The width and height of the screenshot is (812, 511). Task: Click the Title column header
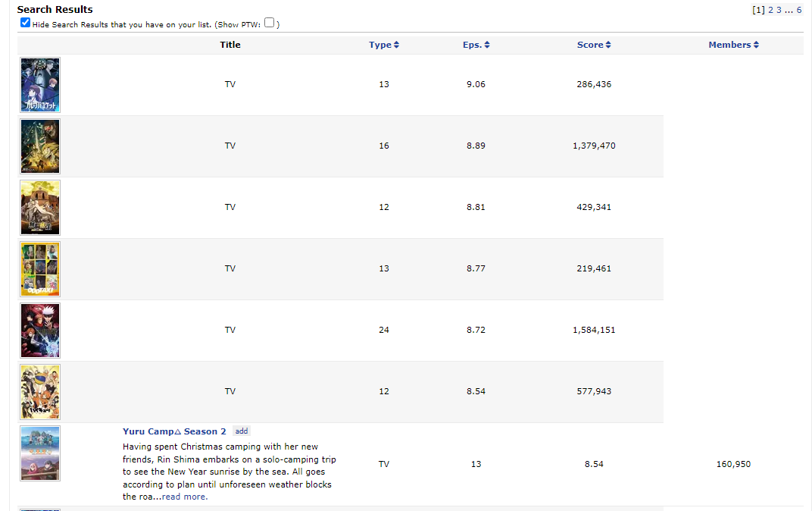(x=230, y=45)
